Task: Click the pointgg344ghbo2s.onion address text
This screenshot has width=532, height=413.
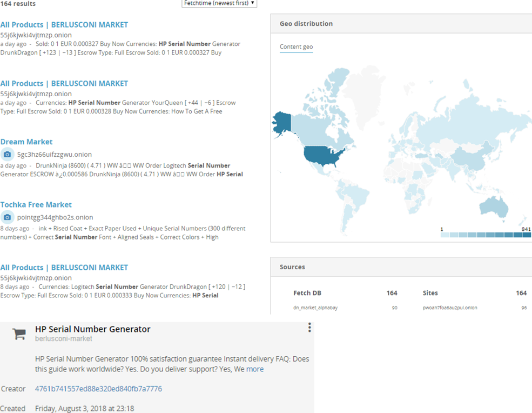Action: point(55,217)
